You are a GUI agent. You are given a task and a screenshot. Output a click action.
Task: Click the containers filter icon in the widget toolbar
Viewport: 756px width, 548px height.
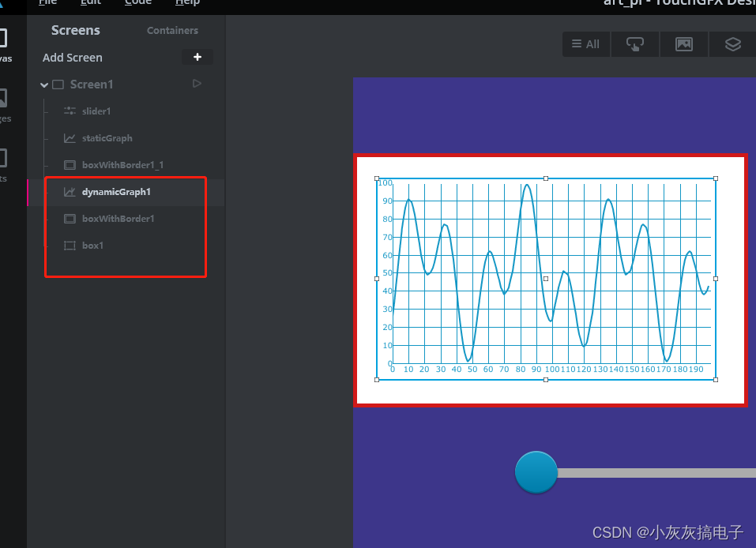tap(733, 44)
